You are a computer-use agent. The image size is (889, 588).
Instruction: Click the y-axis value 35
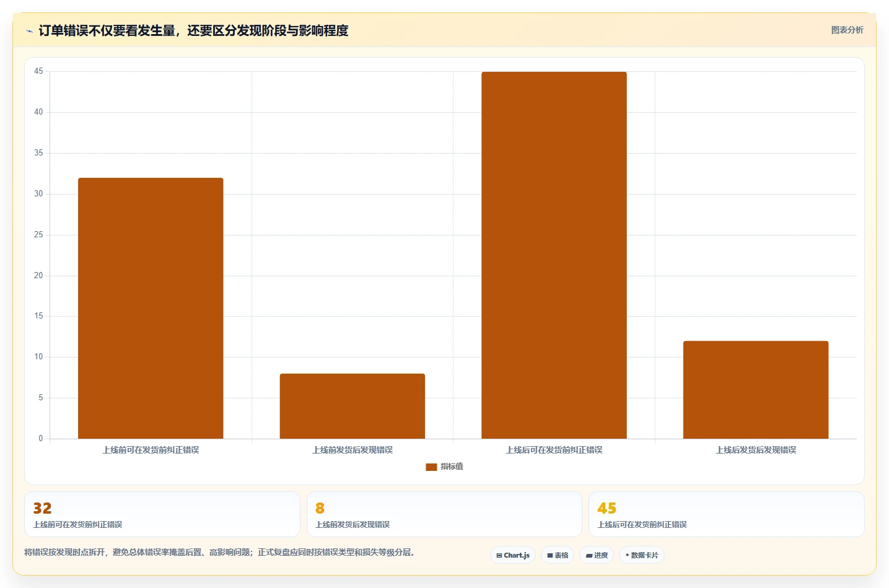38,153
